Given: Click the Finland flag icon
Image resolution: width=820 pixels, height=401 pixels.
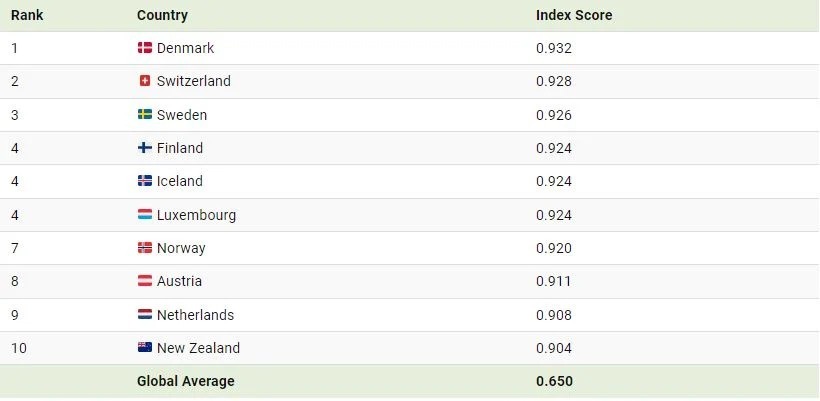Looking at the screenshot, I should tap(145, 148).
